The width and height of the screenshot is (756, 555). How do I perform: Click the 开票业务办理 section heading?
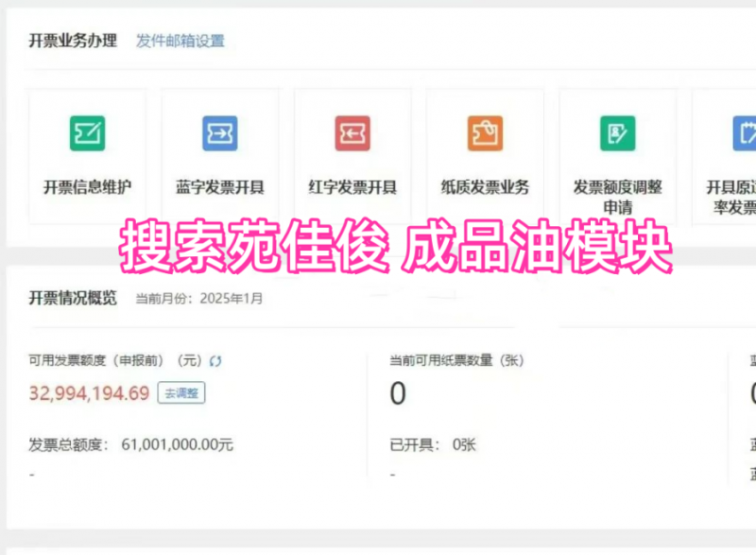73,41
